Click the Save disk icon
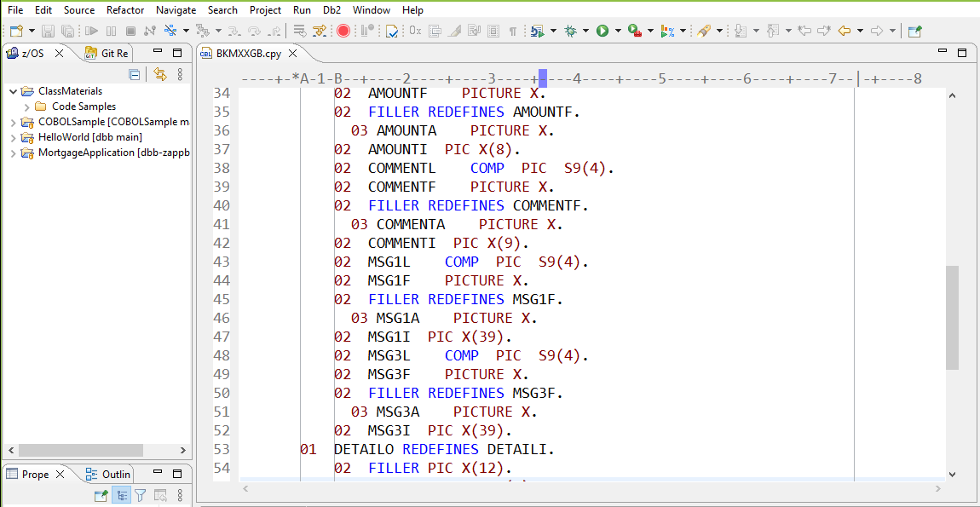980x507 pixels. (x=49, y=31)
